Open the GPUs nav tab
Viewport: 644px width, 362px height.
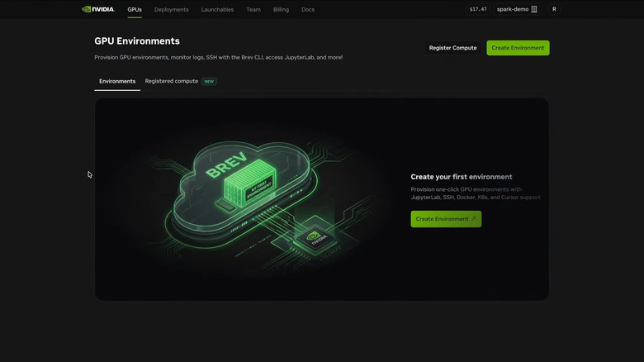pos(135,9)
